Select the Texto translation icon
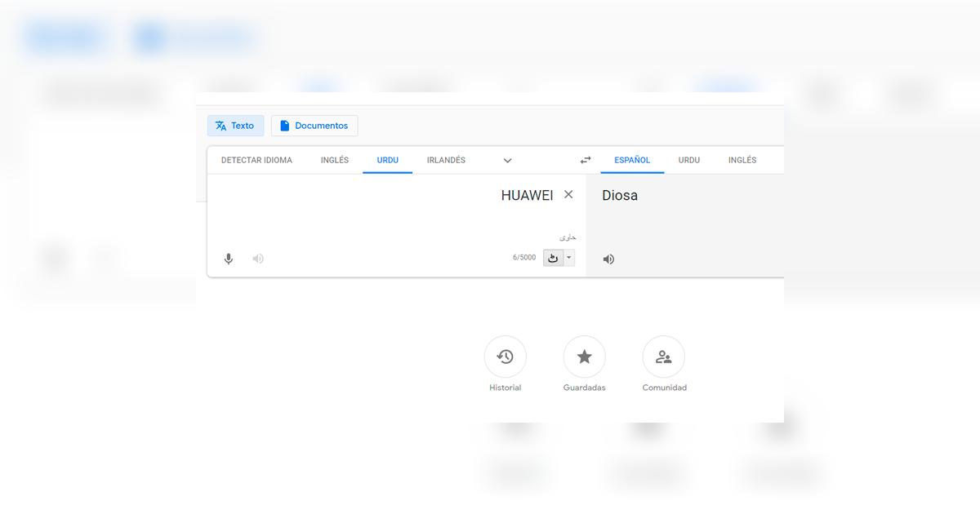The height and width of the screenshot is (514, 980). click(221, 125)
